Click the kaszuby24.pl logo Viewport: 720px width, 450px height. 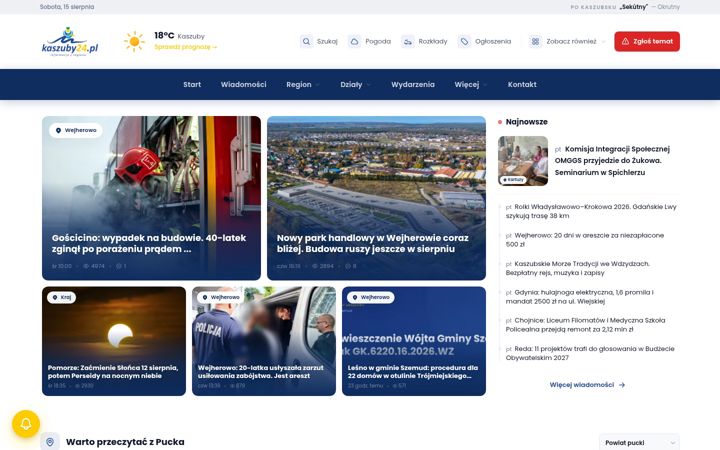[70, 41]
